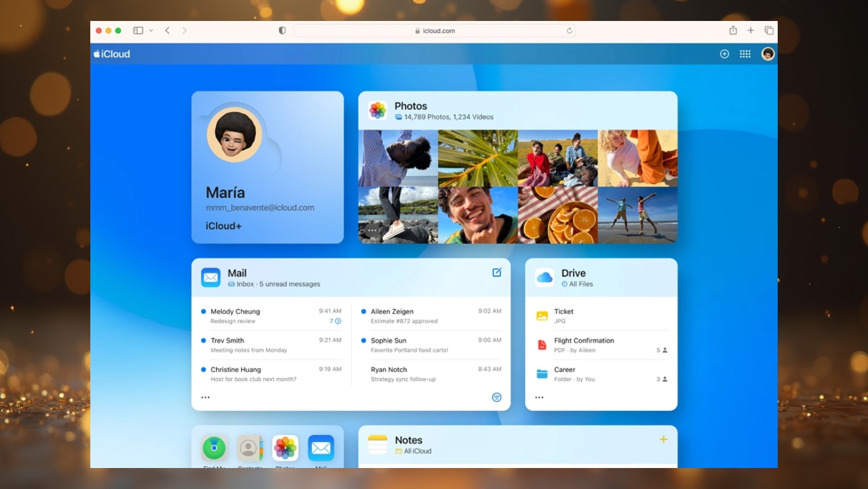Open Trev Smith's Meeting notes email

coord(272,345)
